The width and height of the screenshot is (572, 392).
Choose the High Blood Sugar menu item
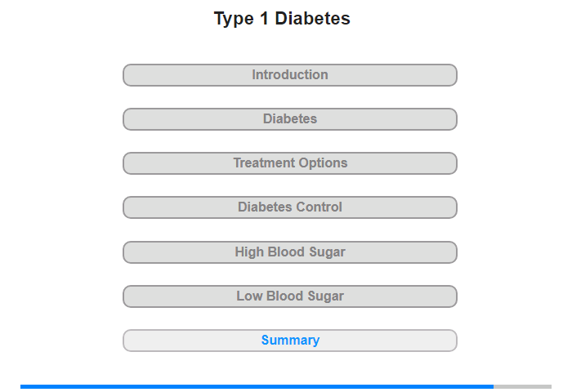point(289,252)
